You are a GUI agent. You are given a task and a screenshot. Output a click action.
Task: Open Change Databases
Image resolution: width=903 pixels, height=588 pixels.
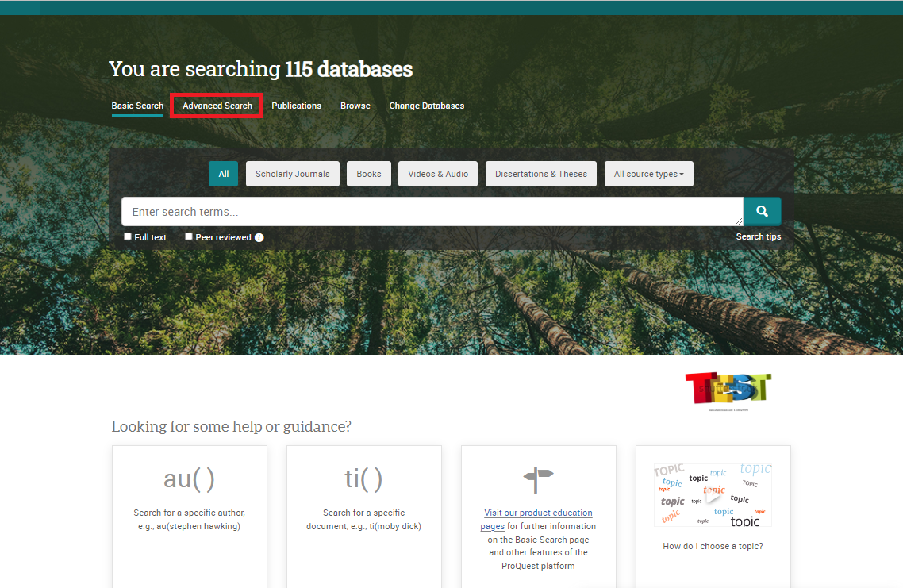(x=426, y=105)
